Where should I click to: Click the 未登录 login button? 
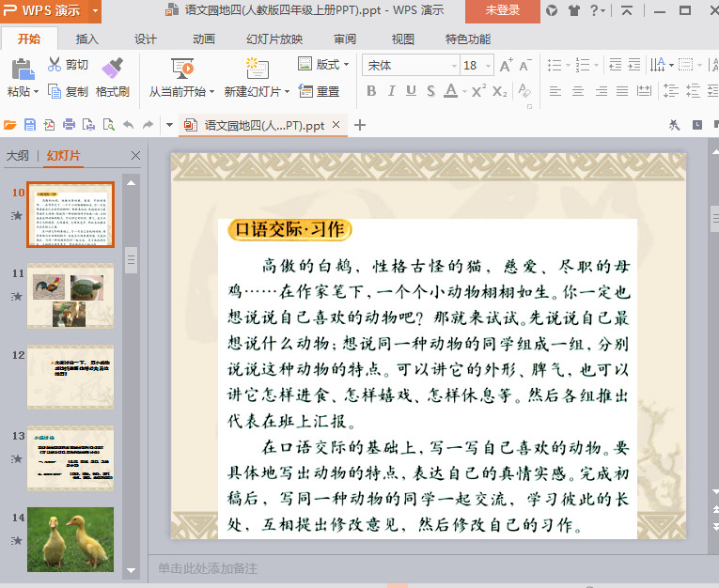coord(502,10)
